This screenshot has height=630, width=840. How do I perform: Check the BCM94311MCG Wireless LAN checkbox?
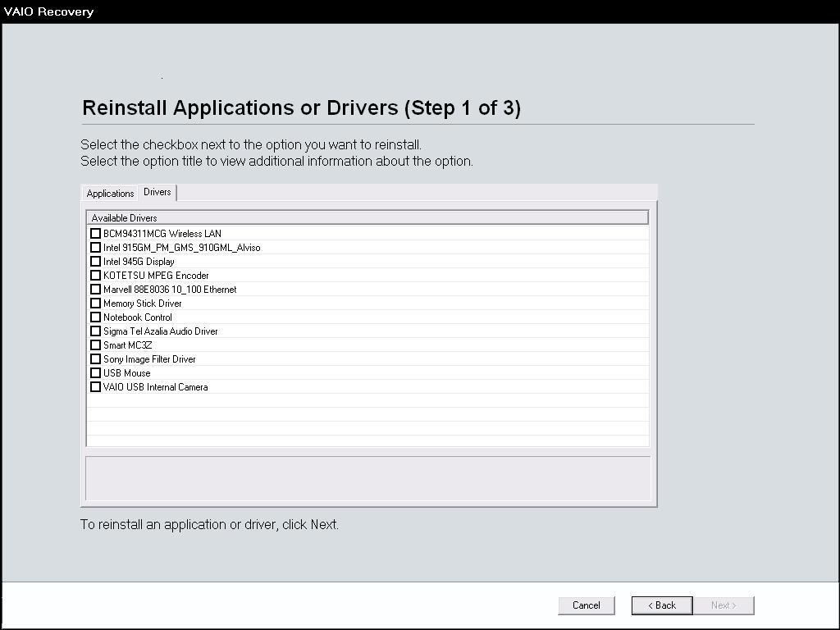click(x=95, y=234)
